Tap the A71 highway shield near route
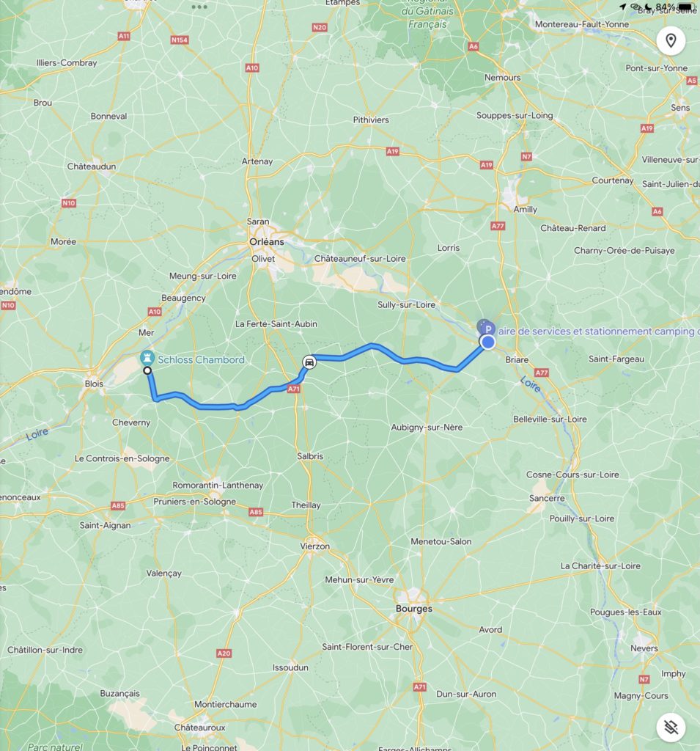 [293, 389]
